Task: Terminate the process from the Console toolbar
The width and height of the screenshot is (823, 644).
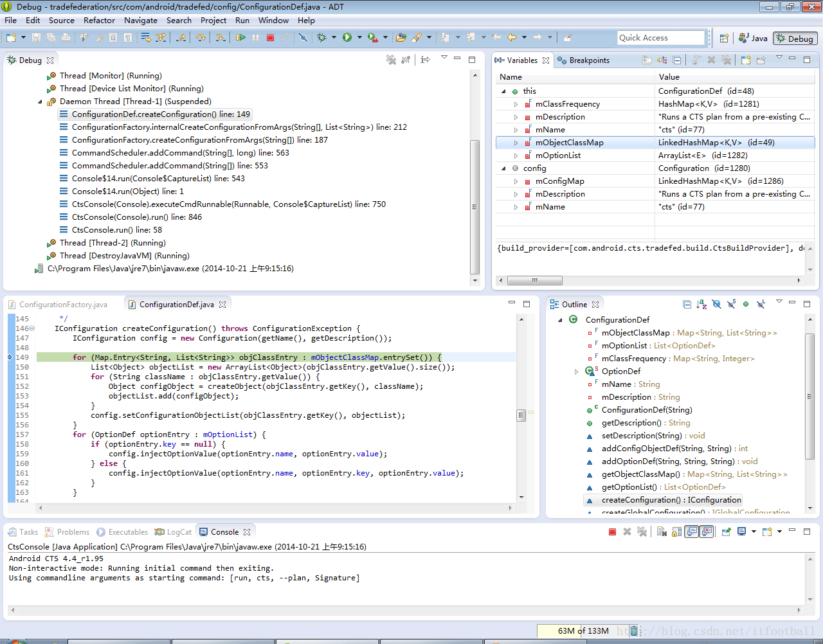Action: pyautogui.click(x=612, y=532)
